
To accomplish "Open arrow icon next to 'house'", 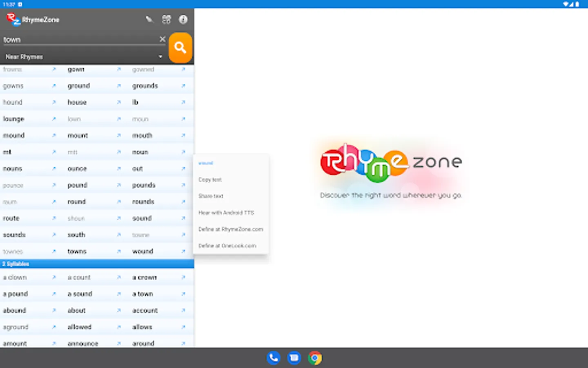I will [x=119, y=102].
